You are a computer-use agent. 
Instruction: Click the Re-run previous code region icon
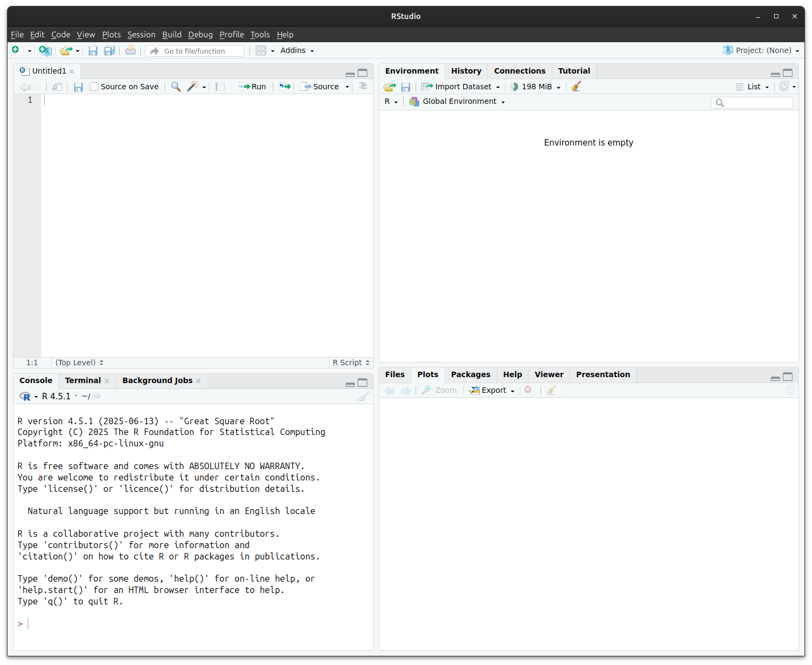(285, 87)
